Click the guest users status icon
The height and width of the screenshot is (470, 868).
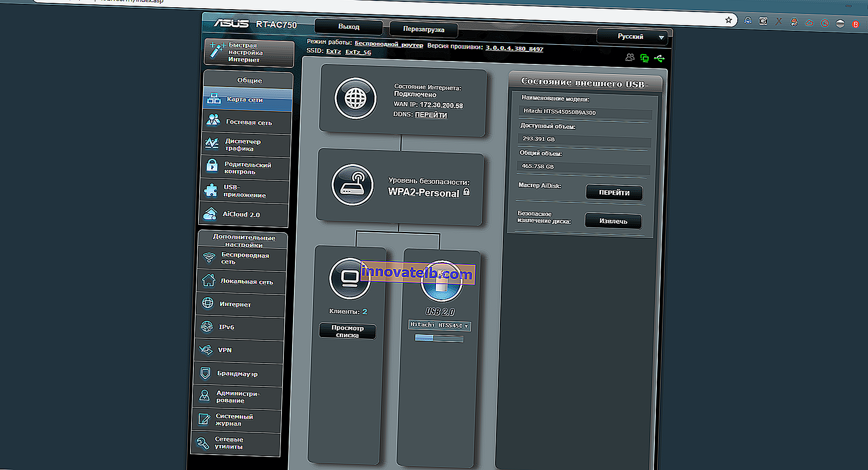click(x=630, y=57)
